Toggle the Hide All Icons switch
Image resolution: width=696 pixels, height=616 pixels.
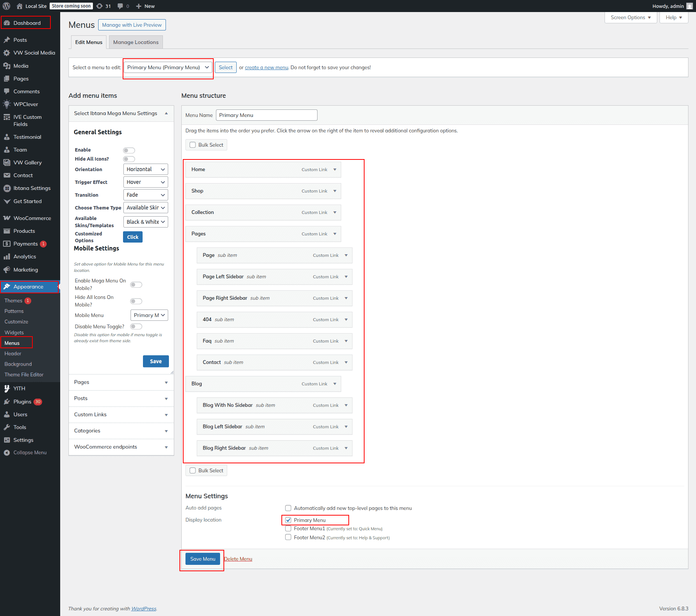129,159
